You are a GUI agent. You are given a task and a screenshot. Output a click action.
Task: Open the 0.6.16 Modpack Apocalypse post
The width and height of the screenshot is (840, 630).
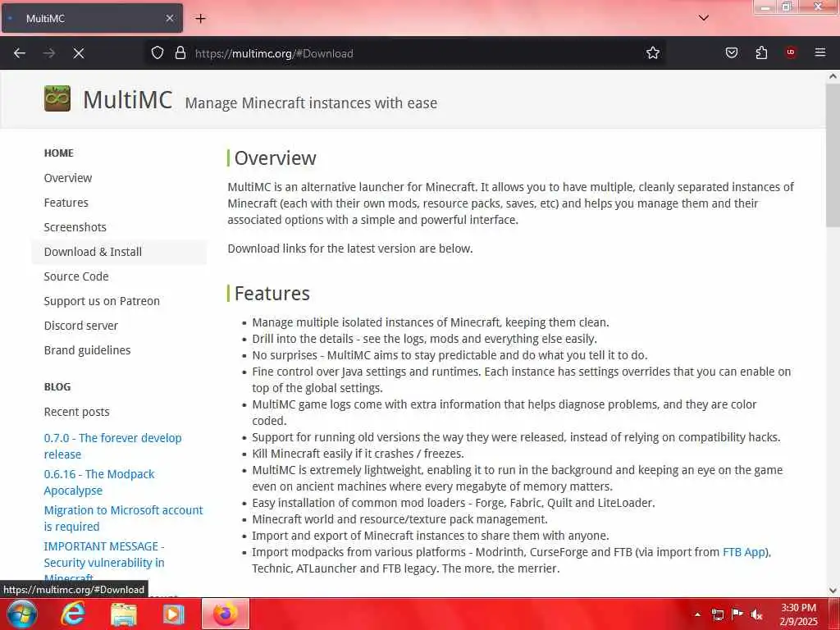coord(99,482)
